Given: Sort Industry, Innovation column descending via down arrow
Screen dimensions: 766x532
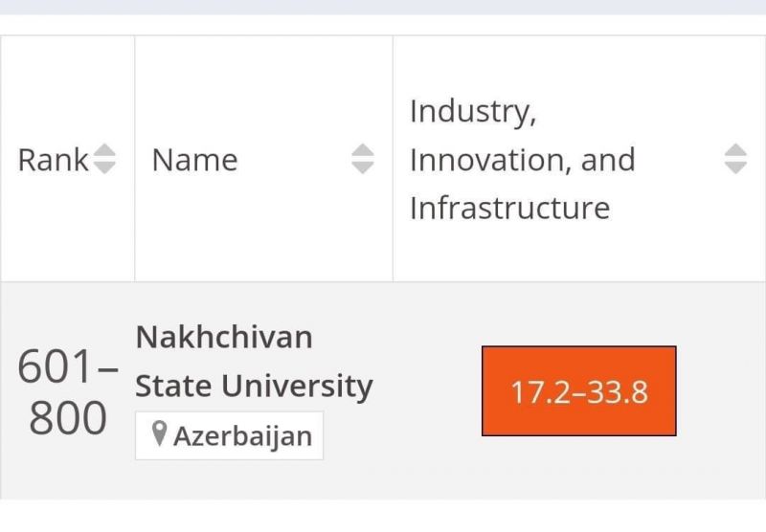Looking at the screenshot, I should [735, 167].
